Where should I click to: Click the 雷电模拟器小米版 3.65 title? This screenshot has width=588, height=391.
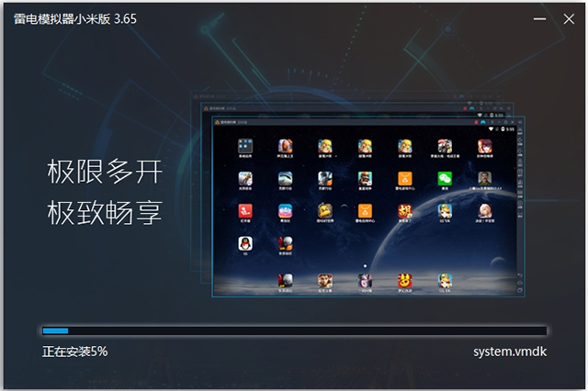click(x=75, y=18)
